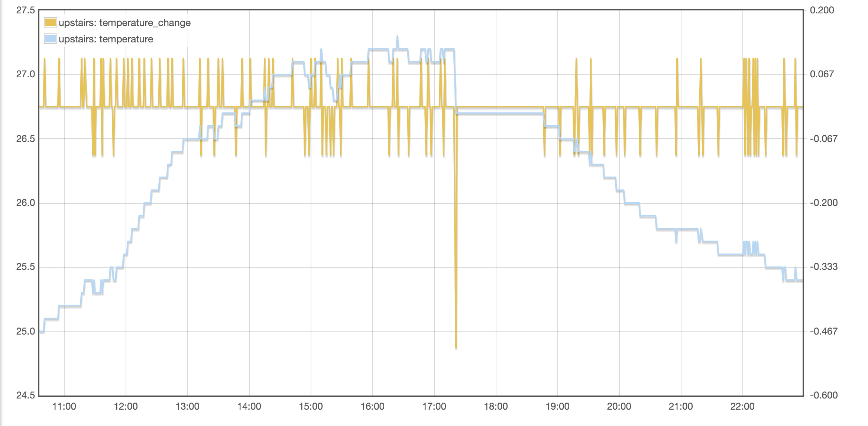The width and height of the screenshot is (868, 426).
Task: Click the 0.067 right axis value
Action: (822, 74)
